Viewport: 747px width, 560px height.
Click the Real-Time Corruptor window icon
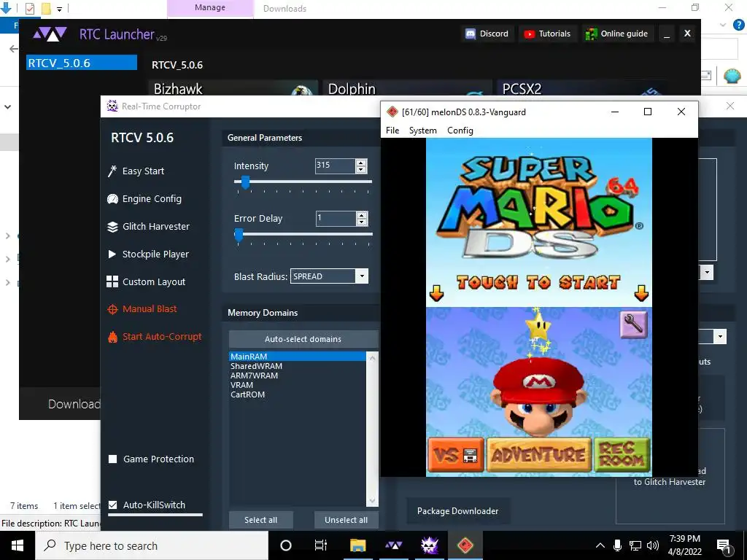[112, 106]
